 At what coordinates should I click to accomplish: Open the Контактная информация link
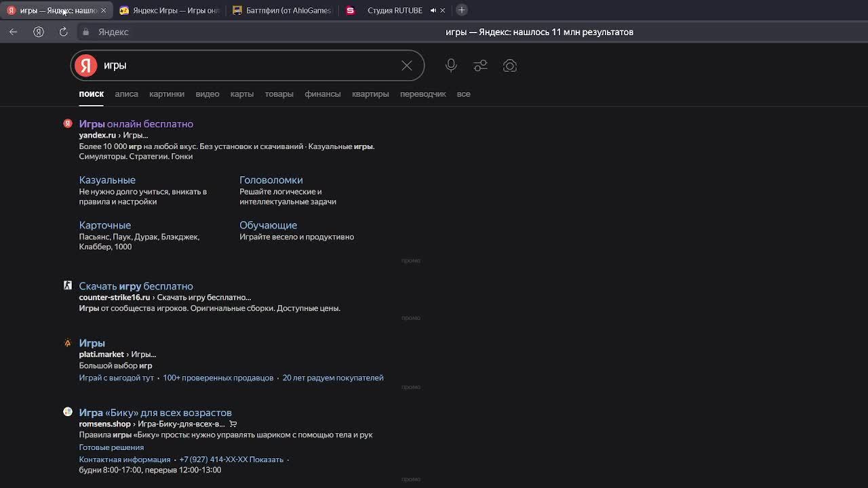(125, 460)
